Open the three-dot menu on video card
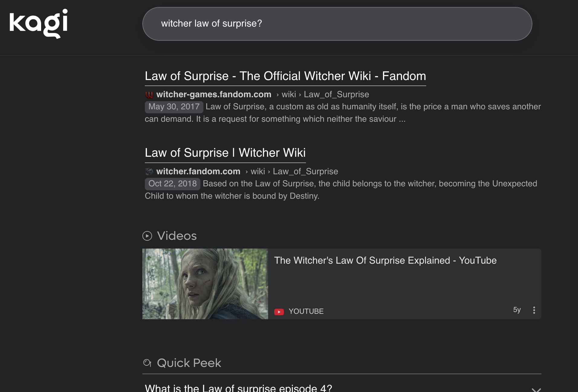Viewport: 578px width, 392px height. (534, 310)
